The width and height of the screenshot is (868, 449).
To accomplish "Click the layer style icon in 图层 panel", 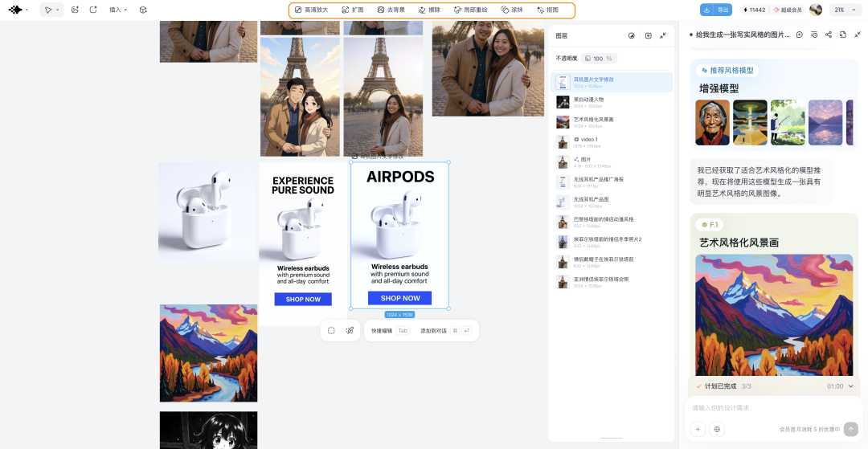I will point(632,35).
